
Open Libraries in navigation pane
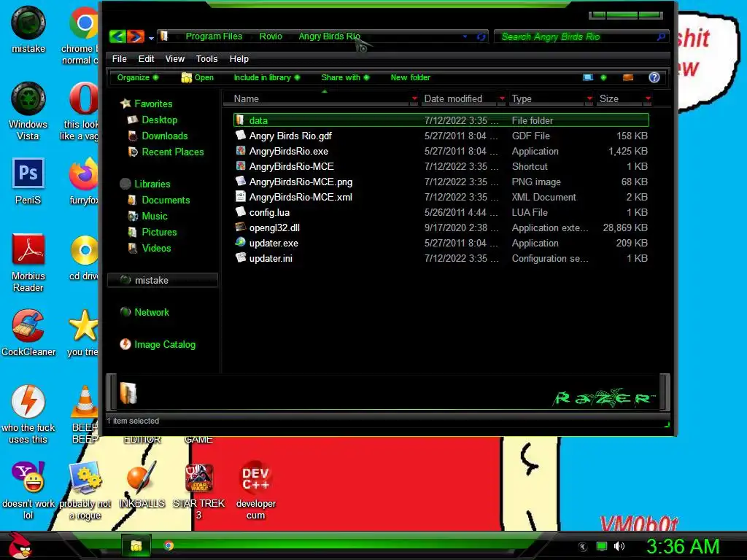[x=145, y=184]
